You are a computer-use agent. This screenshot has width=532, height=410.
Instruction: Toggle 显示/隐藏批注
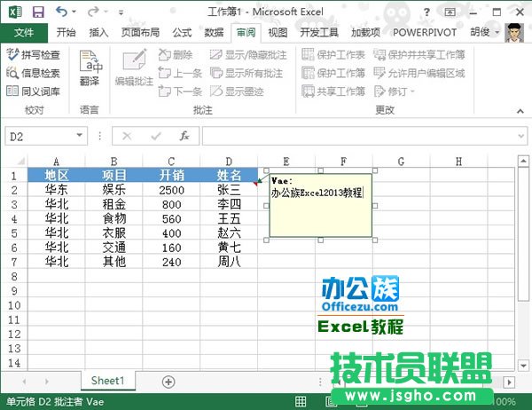click(248, 55)
